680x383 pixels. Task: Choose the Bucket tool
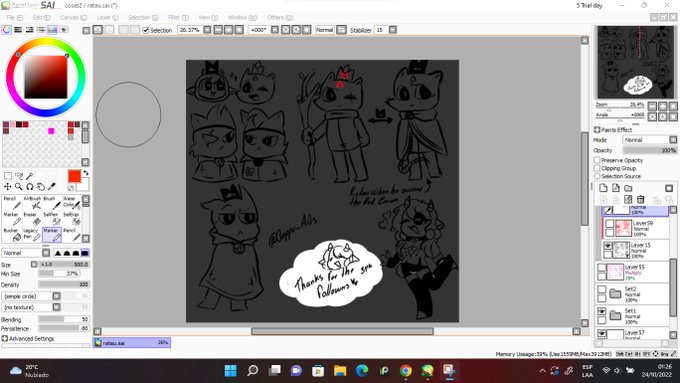pyautogui.click(x=12, y=235)
